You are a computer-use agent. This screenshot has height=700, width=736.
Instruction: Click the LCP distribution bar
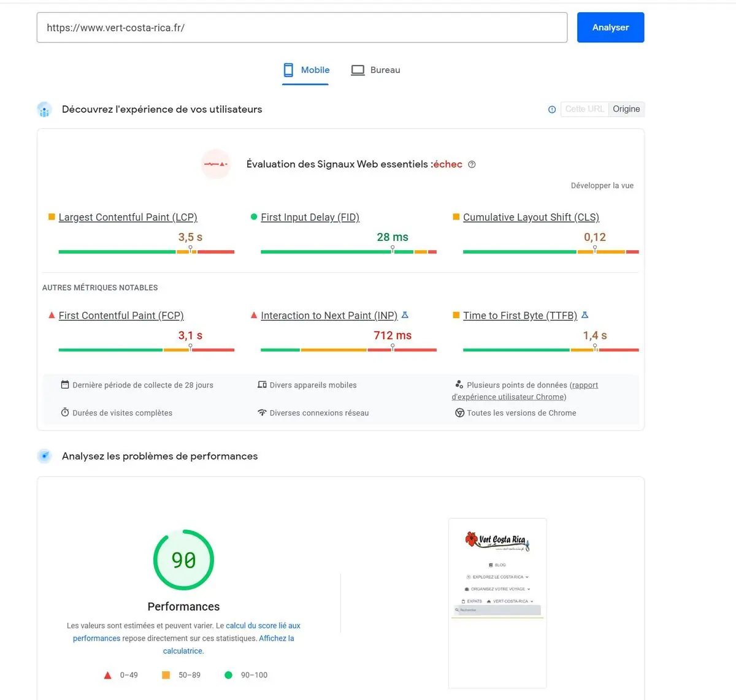(147, 251)
